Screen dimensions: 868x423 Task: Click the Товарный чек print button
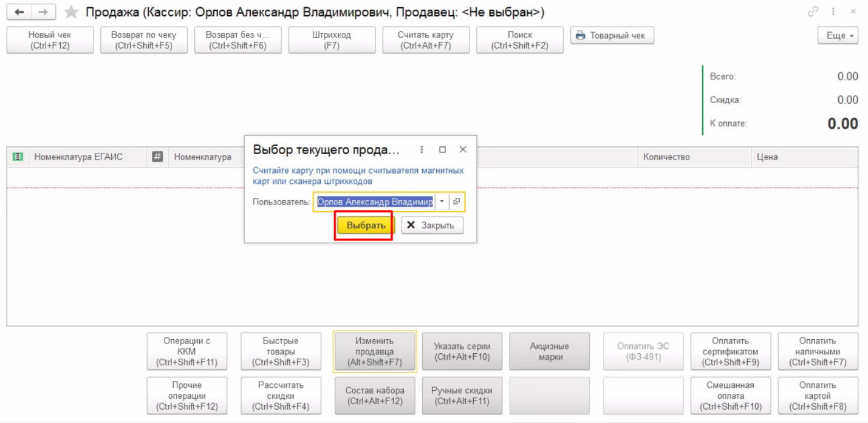coord(612,36)
